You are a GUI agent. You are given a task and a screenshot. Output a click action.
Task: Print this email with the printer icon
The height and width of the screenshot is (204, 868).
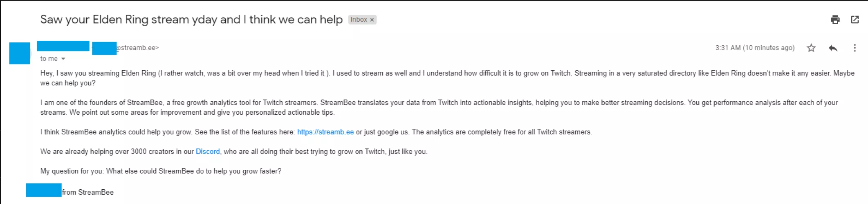(835, 20)
